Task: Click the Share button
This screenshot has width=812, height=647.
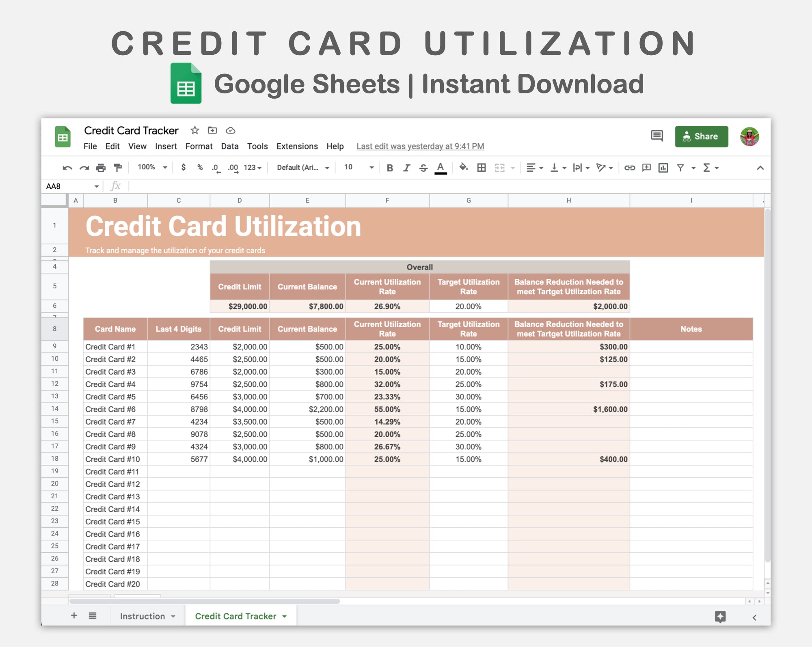Action: click(701, 136)
